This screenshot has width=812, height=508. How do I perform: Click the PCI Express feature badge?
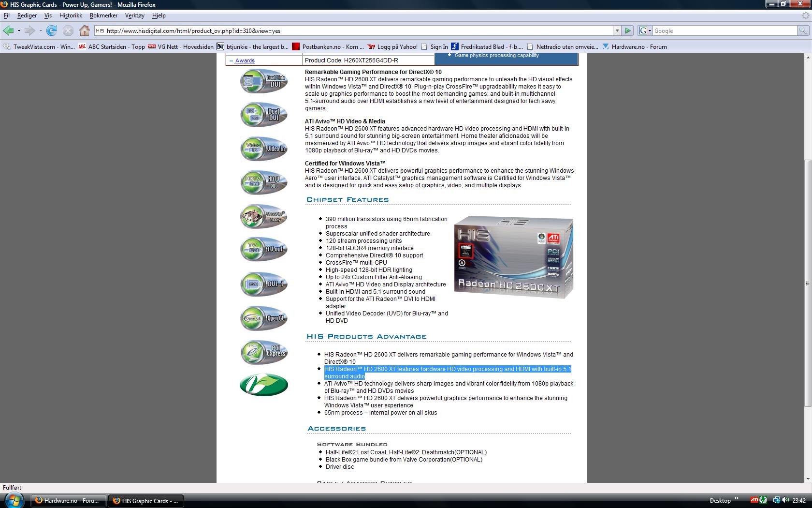264,352
